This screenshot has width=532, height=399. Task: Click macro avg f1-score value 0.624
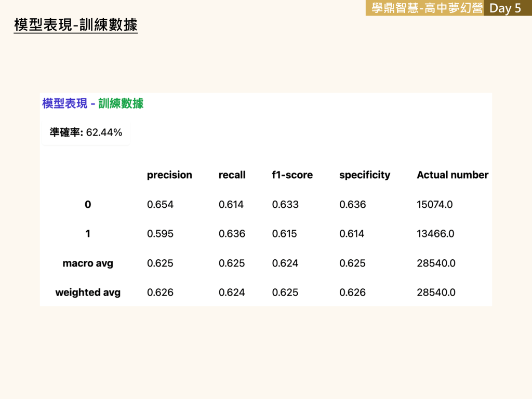pos(285,263)
